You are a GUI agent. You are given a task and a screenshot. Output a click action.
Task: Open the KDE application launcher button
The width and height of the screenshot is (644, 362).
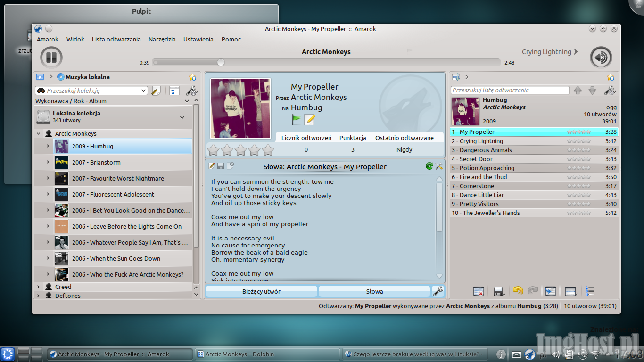7,354
